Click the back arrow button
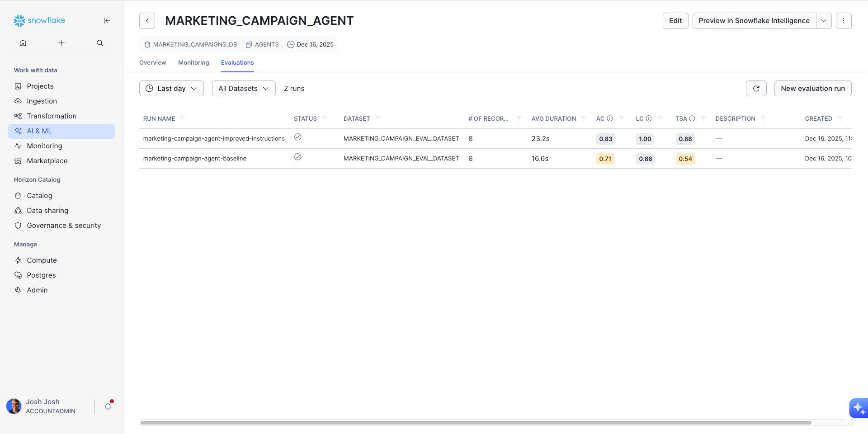This screenshot has width=868, height=434. pos(147,21)
